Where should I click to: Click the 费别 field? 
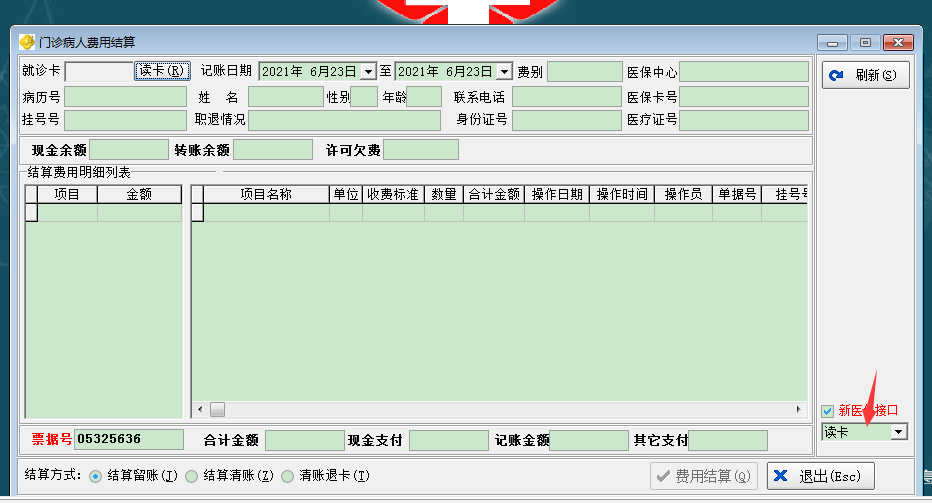584,71
